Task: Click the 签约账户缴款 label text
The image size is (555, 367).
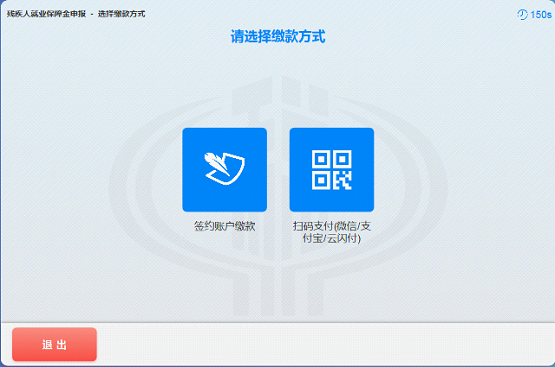Action: (224, 226)
